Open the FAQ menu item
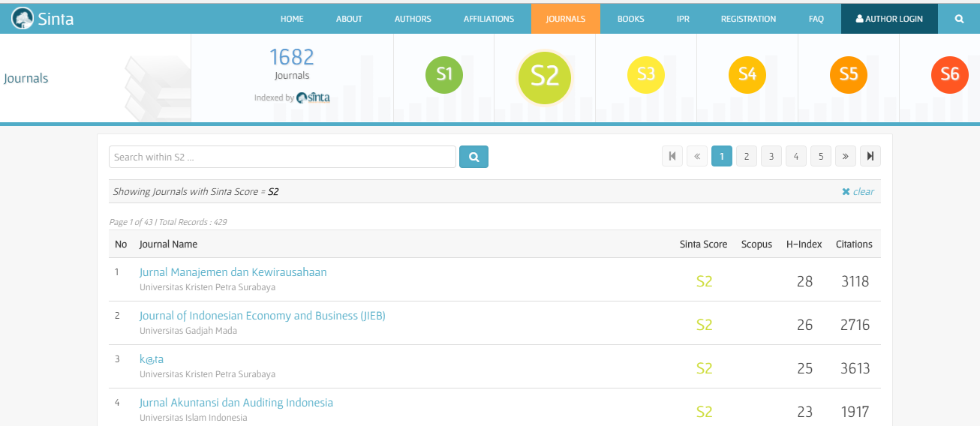 pos(816,19)
